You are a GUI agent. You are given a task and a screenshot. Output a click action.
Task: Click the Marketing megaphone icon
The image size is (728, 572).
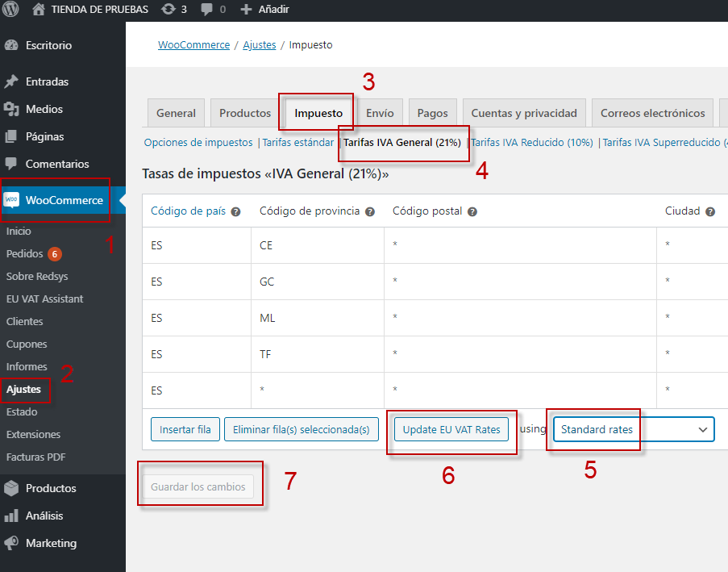click(x=11, y=543)
